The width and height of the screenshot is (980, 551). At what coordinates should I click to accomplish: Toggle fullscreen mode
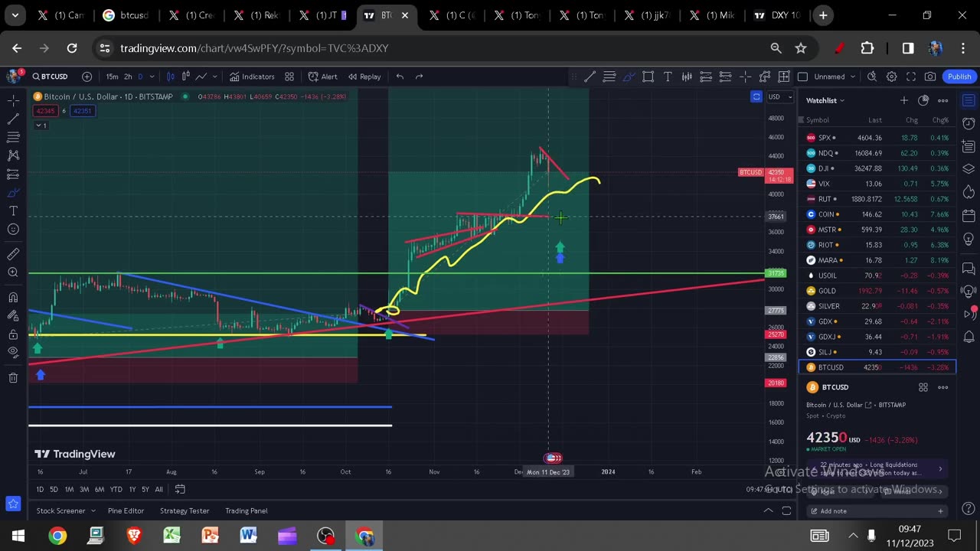[x=911, y=77]
